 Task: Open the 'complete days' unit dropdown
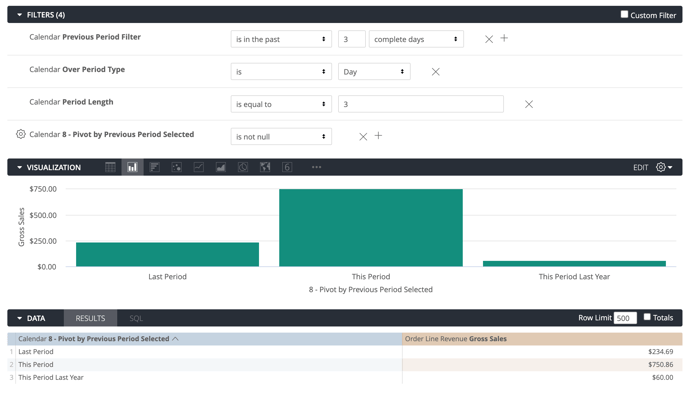(416, 39)
